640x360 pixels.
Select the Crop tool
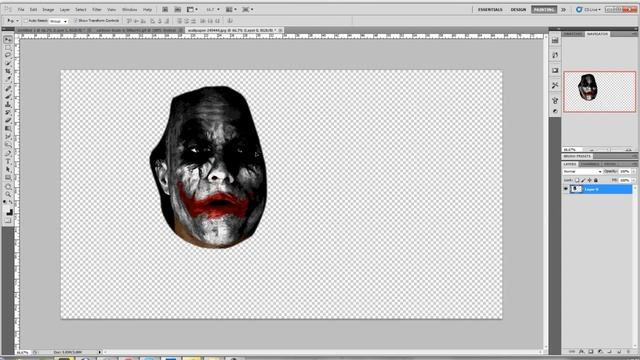tap(8, 71)
